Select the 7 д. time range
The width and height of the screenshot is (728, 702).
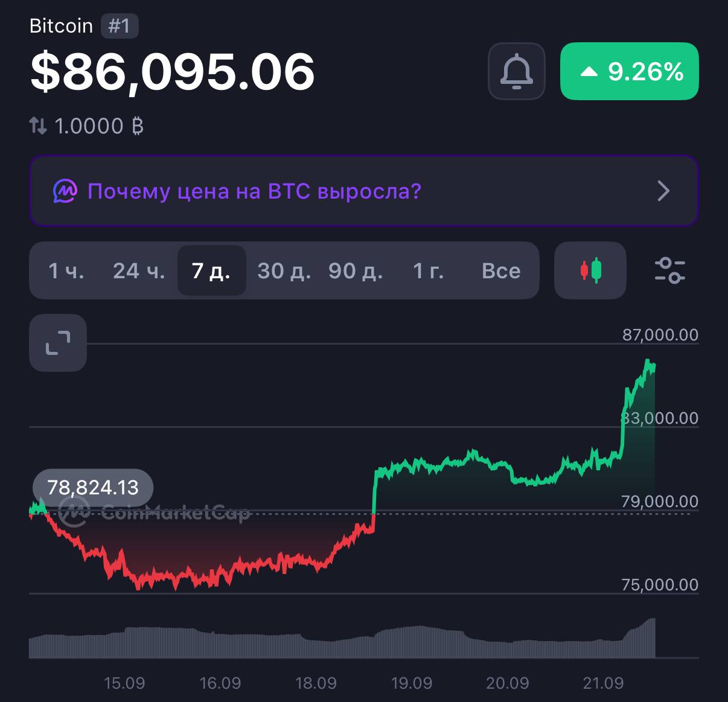click(x=211, y=270)
